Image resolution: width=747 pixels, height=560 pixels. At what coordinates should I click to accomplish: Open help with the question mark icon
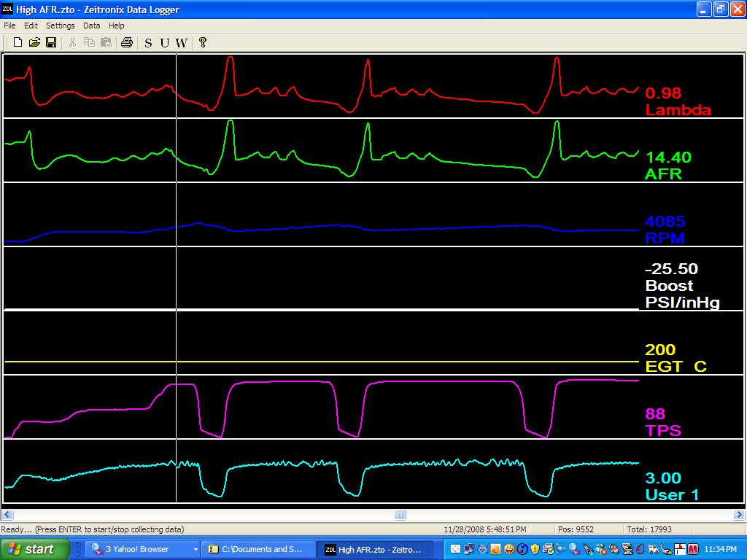coord(203,42)
